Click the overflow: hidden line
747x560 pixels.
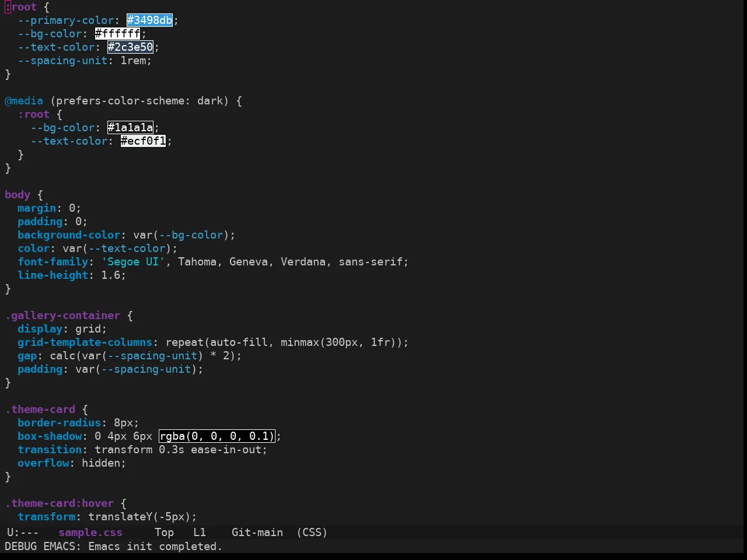coord(72,463)
